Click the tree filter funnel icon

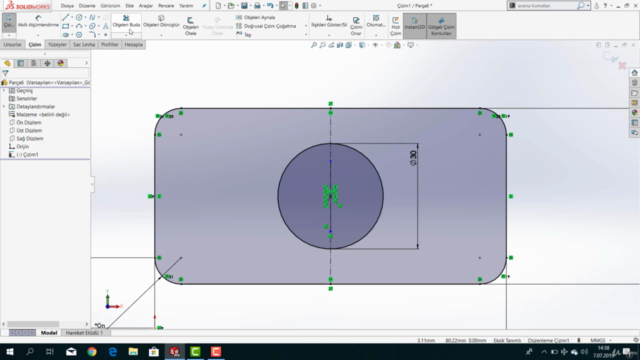[5, 73]
